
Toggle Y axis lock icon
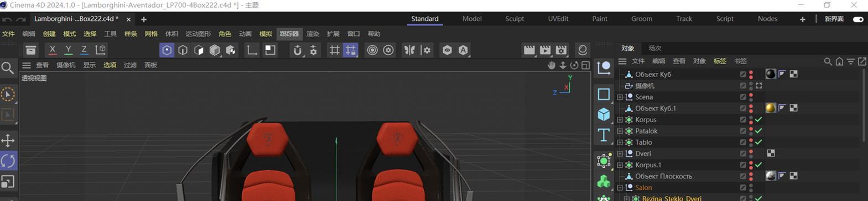[68, 50]
